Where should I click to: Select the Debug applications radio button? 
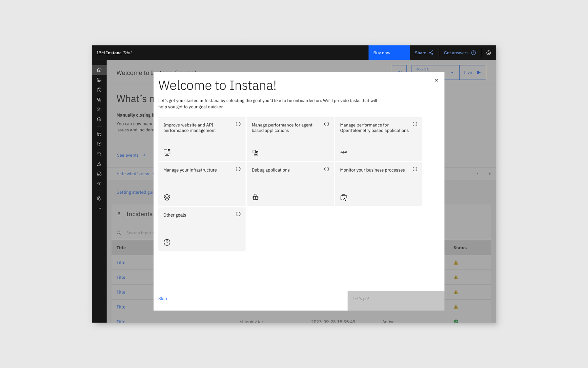click(326, 169)
